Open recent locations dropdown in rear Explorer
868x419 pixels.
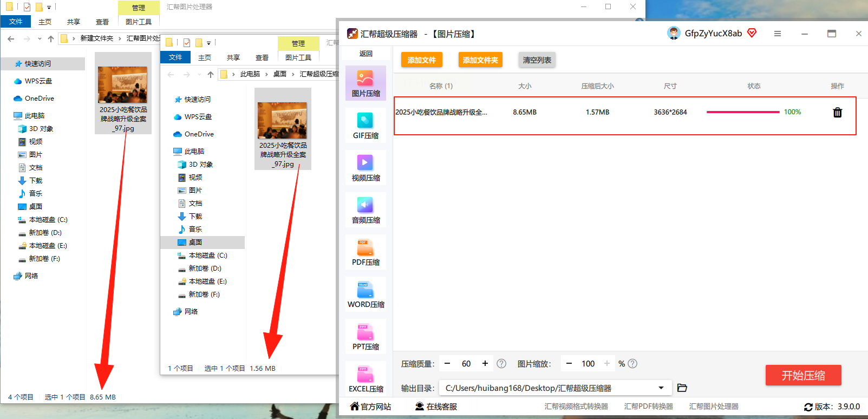[40, 38]
